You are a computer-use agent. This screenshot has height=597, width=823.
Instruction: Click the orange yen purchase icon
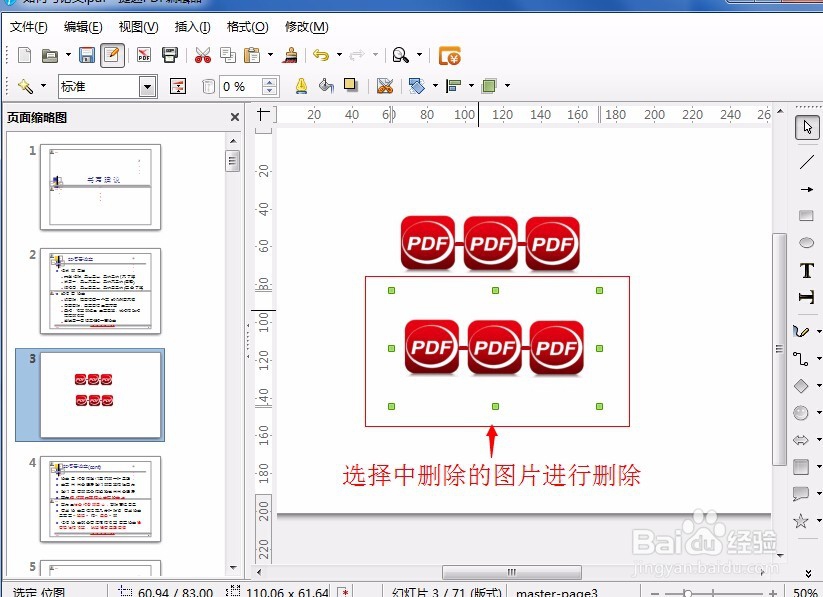pyautogui.click(x=450, y=56)
